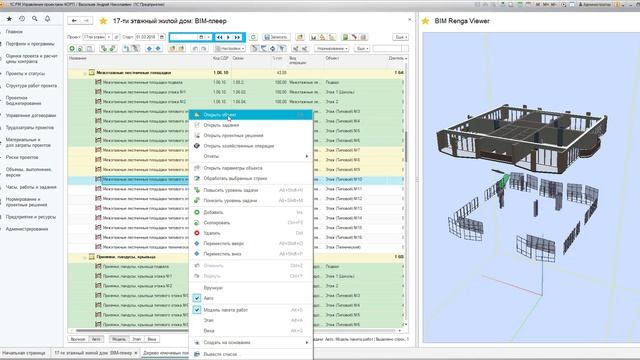Open Риски проектов in sidebar
Image resolution: width=640 pixels, height=360 pixels.
(22, 157)
